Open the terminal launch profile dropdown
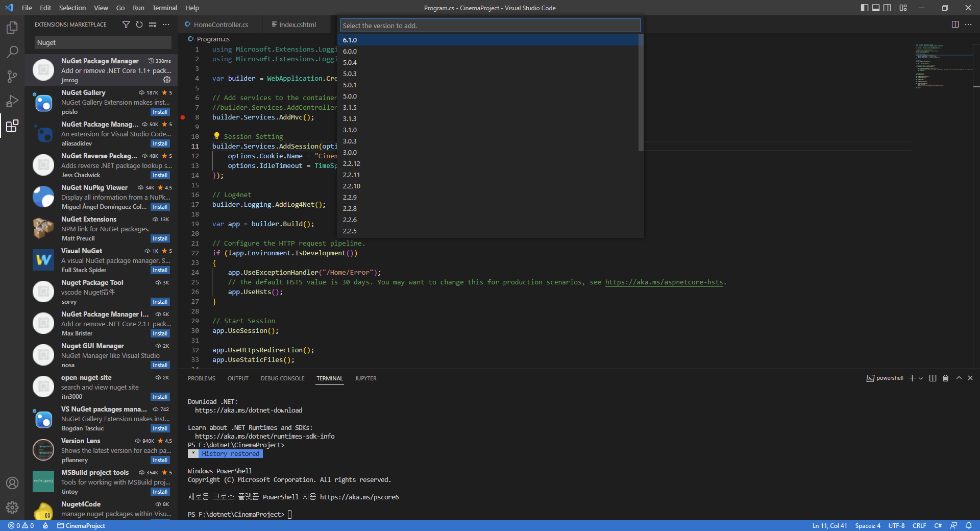This screenshot has width=980, height=531. (921, 378)
